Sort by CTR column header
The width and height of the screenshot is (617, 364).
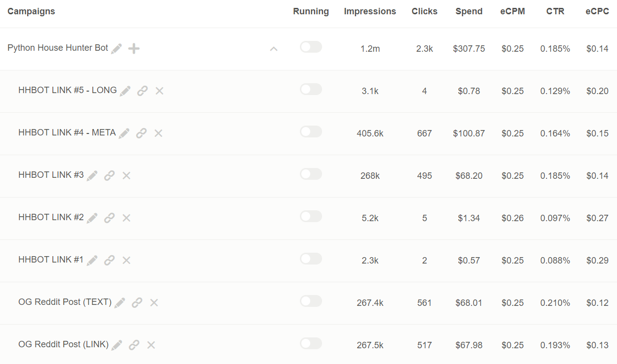coord(555,11)
